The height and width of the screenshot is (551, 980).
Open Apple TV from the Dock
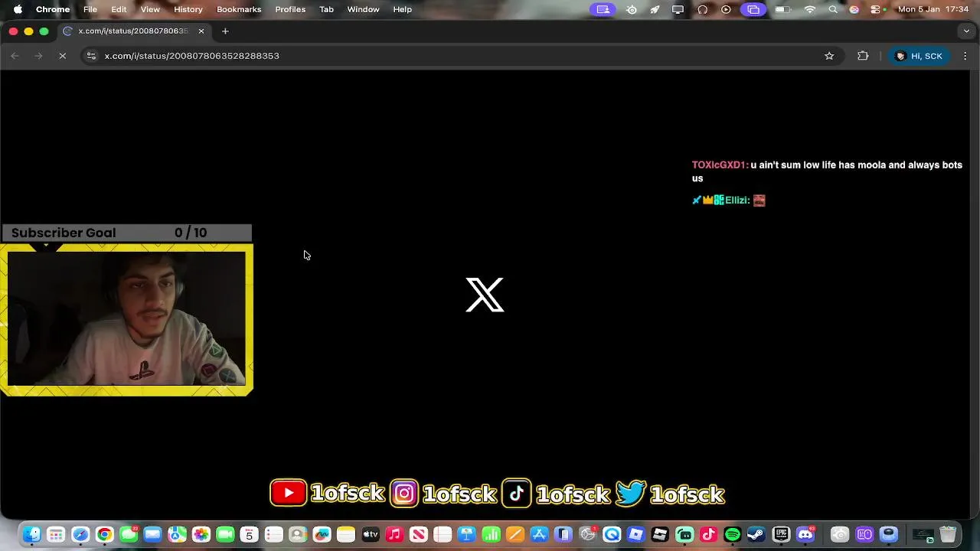coord(371,534)
